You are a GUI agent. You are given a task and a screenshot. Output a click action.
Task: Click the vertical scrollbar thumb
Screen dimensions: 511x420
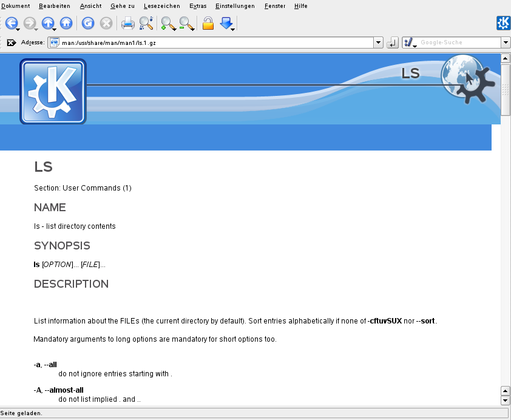[505, 90]
